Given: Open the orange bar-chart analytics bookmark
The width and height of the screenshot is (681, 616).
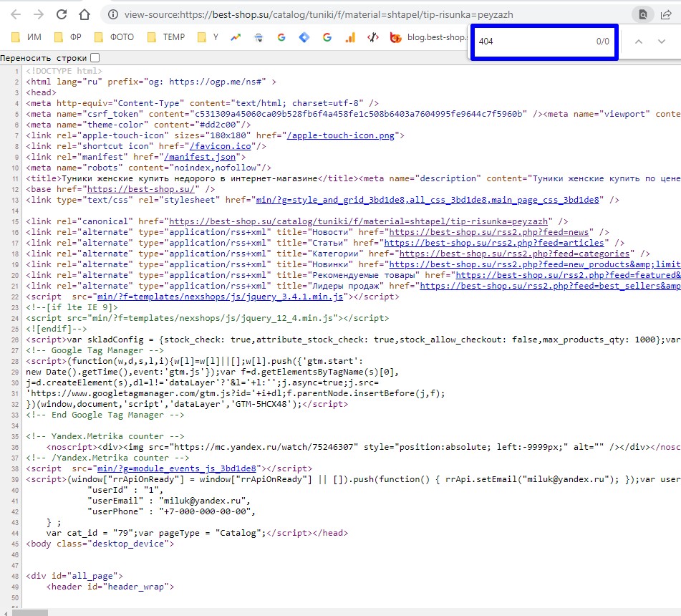Looking at the screenshot, I should click(350, 37).
